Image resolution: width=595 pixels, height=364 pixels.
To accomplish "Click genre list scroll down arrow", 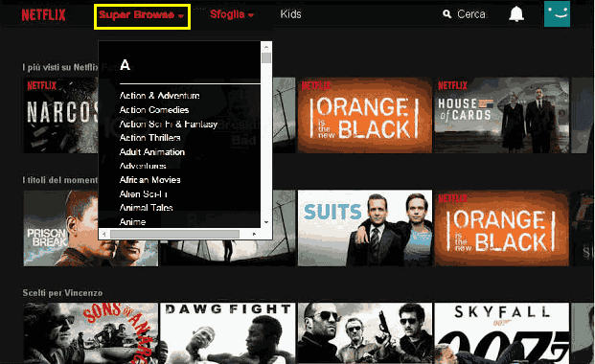I will point(266,222).
